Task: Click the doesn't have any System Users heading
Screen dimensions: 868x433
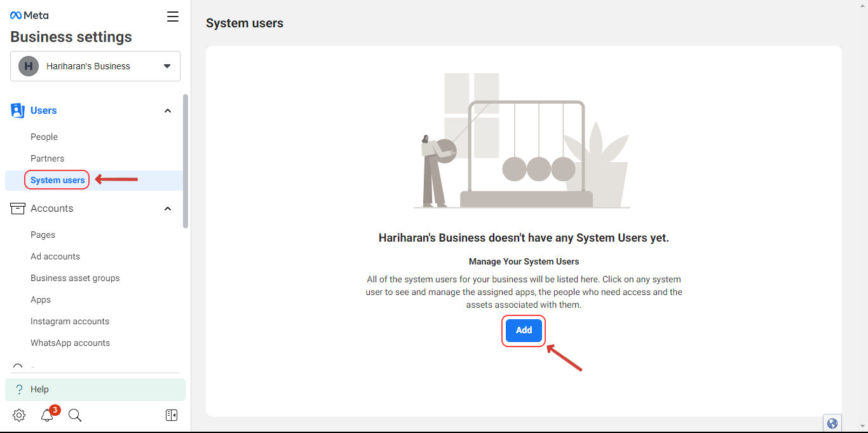Action: point(524,238)
